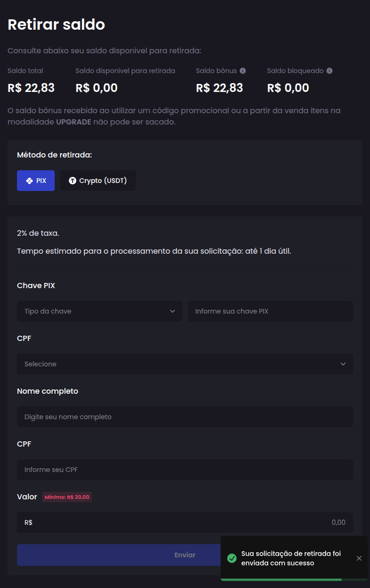Viewport: 370px width, 588px height.
Task: Expand the CPF Selecione dropdown
Action: pyautogui.click(x=185, y=364)
